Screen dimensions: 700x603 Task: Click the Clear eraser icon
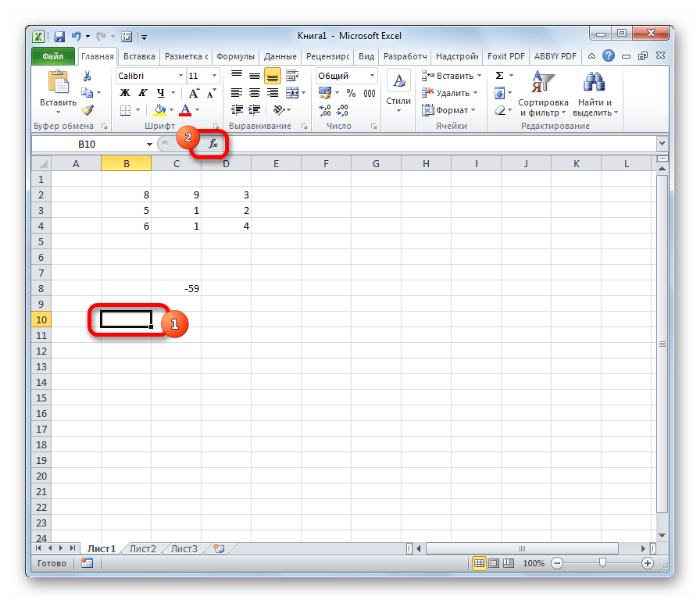point(500,110)
